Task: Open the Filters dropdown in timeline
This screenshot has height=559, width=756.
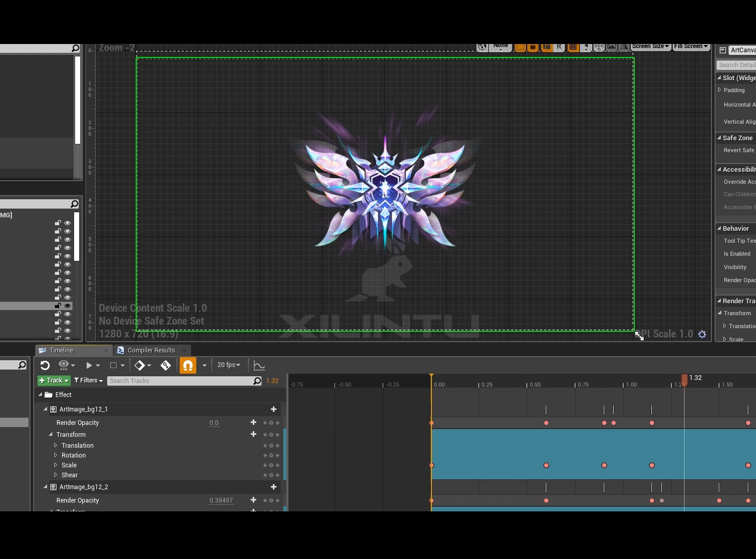Action: (x=89, y=380)
